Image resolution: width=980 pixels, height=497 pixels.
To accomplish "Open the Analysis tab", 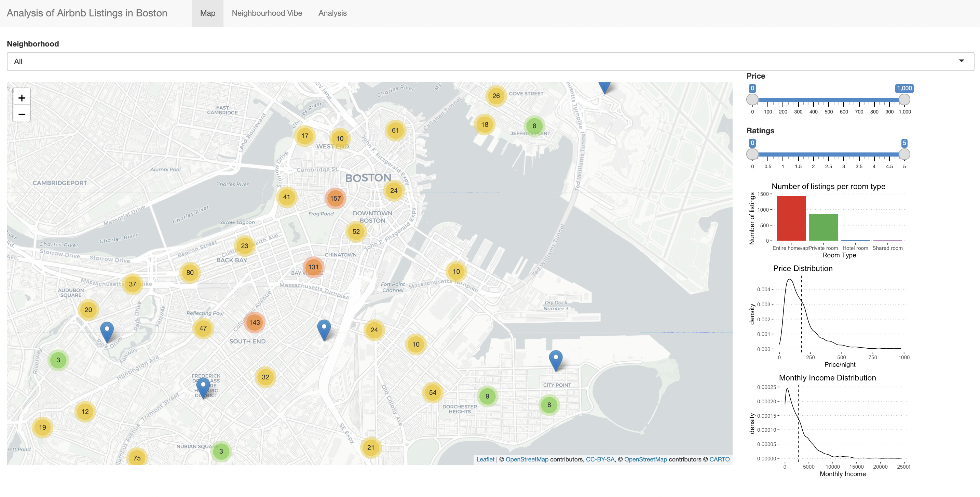I will click(x=332, y=13).
